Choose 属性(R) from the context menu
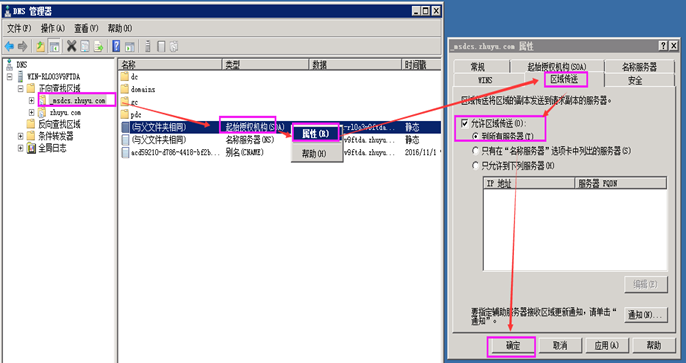Screen dimensions: 686x363 316,134
